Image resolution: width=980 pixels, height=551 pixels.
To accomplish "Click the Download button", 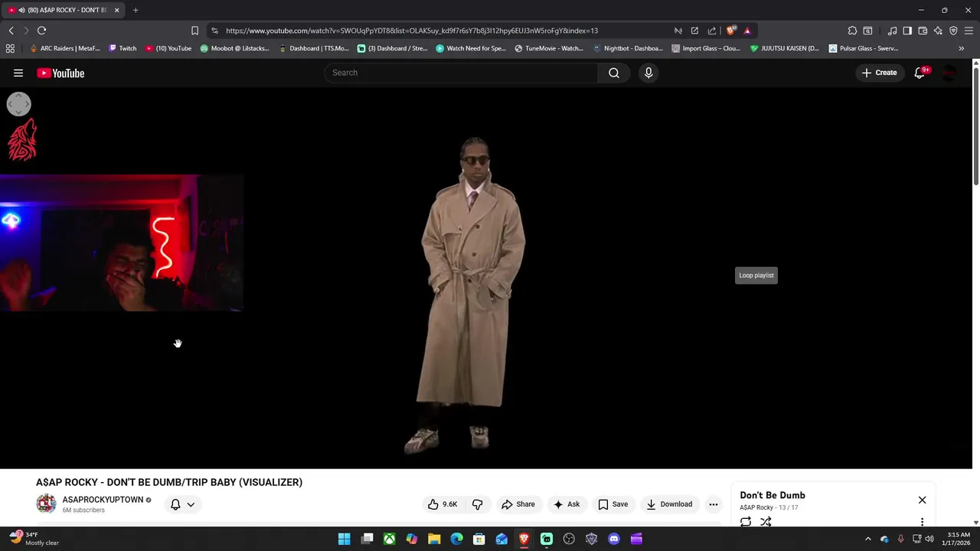I will coord(669,504).
